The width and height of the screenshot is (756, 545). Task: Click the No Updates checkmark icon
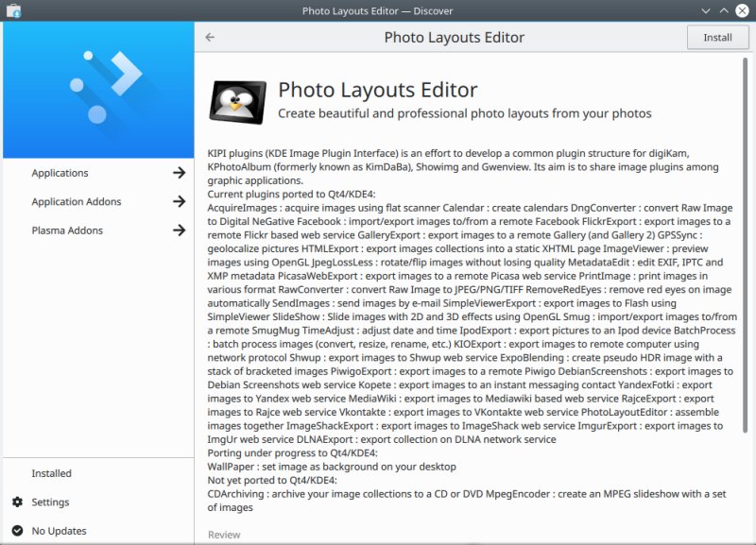click(17, 531)
